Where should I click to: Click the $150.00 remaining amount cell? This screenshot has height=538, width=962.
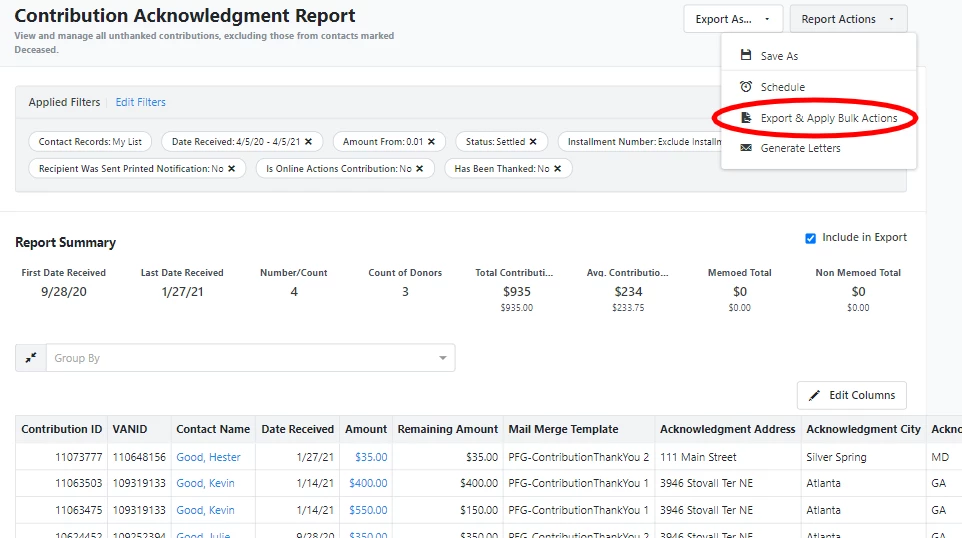point(447,510)
